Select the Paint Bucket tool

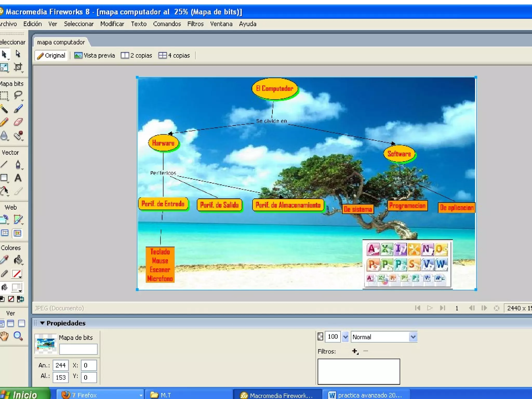(18, 260)
